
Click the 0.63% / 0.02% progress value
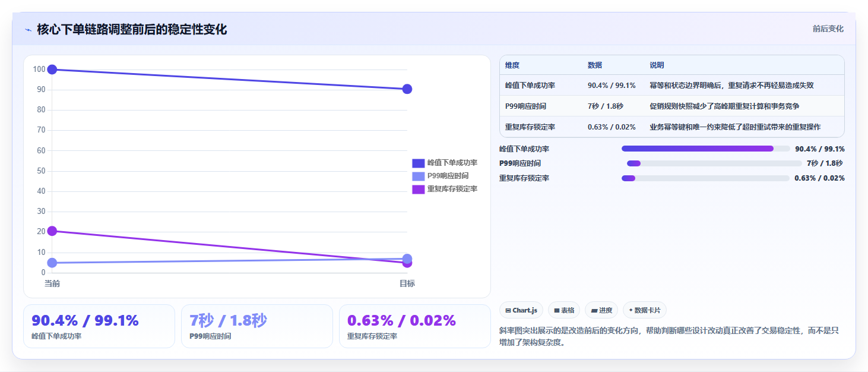(x=820, y=178)
